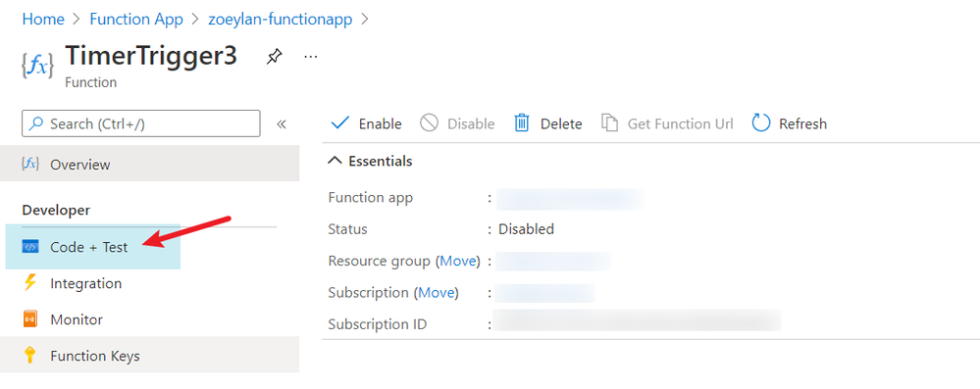Click the Enable button label

coord(380,123)
